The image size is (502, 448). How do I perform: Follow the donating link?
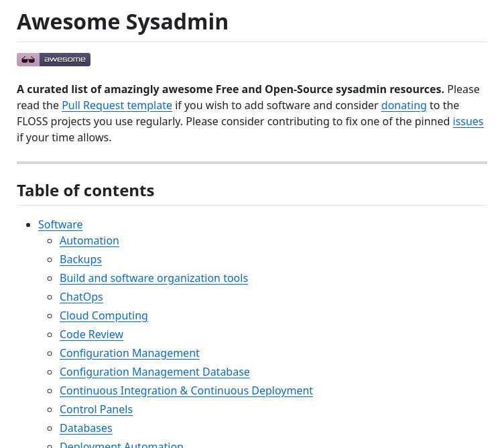[403, 105]
